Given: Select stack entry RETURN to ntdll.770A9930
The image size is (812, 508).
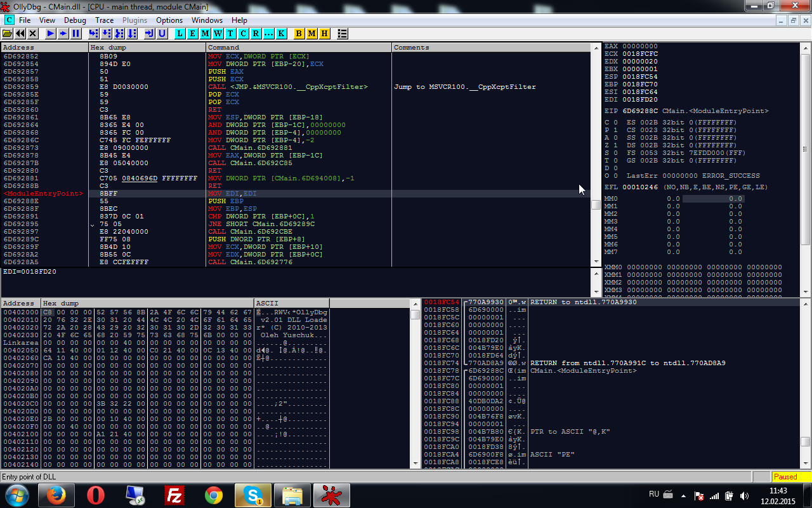Looking at the screenshot, I should click(x=610, y=302).
